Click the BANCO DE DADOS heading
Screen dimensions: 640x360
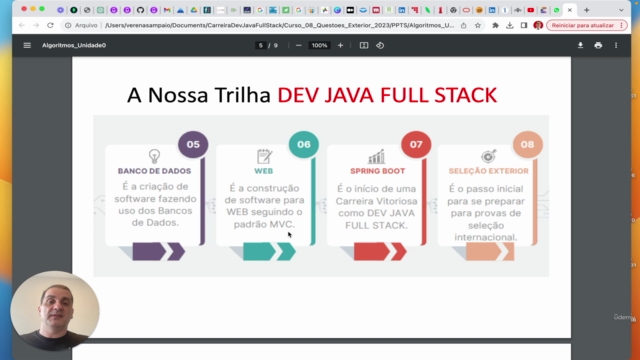tap(154, 171)
